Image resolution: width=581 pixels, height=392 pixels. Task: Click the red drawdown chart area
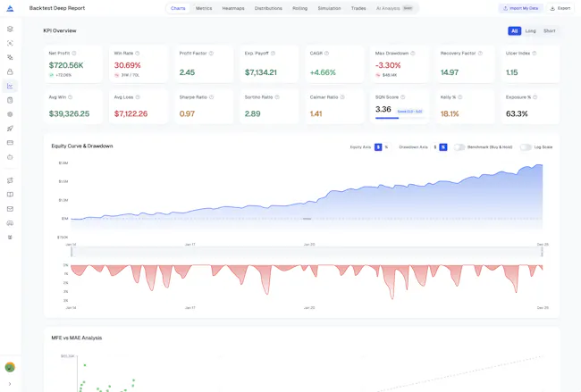coord(307,282)
